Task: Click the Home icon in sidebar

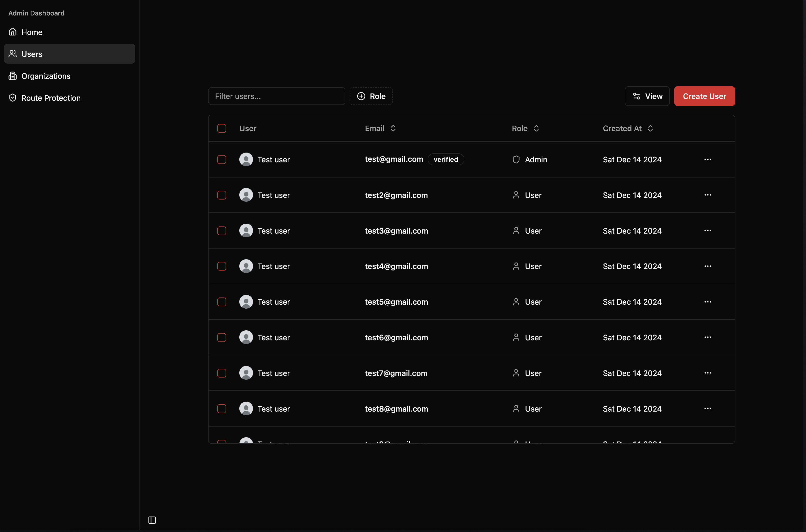Action: click(12, 32)
